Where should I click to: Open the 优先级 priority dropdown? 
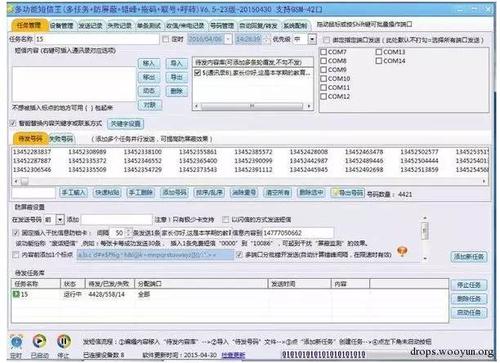click(312, 39)
